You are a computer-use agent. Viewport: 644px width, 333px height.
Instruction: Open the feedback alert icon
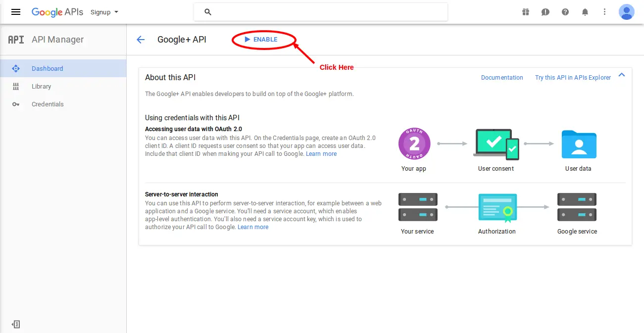click(x=545, y=12)
